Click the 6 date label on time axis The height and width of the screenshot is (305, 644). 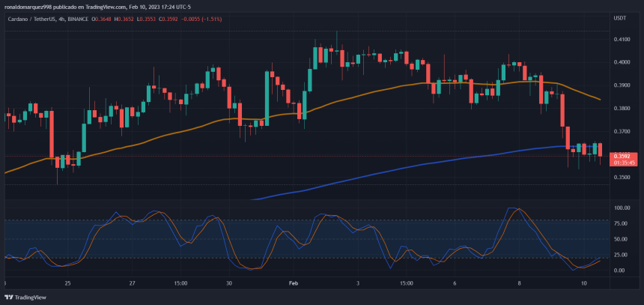coord(455,283)
